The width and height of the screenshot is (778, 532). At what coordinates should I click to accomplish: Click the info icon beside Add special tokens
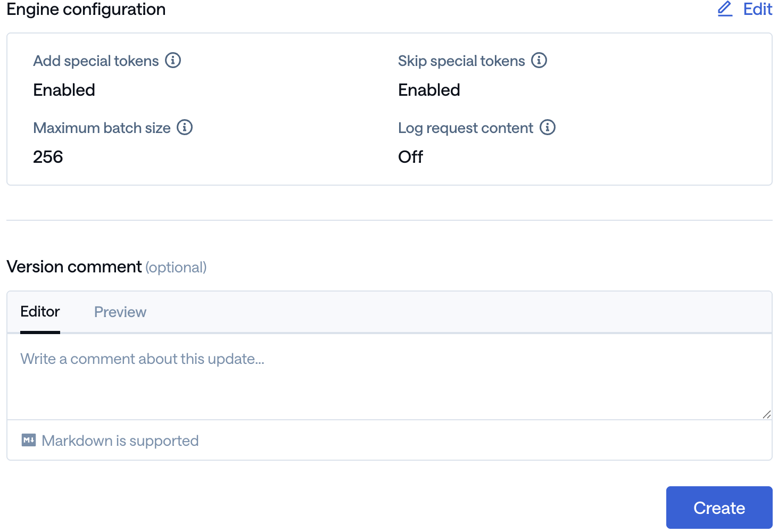pos(173,61)
